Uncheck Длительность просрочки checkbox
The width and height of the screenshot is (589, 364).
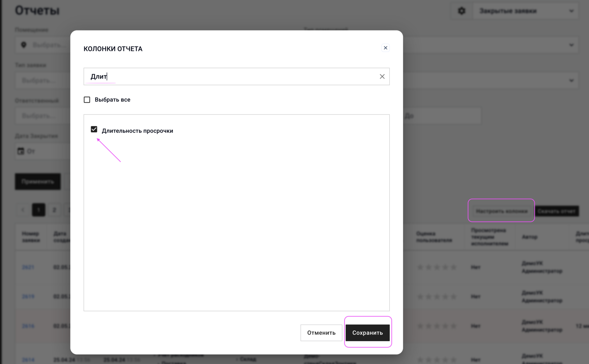[94, 129]
